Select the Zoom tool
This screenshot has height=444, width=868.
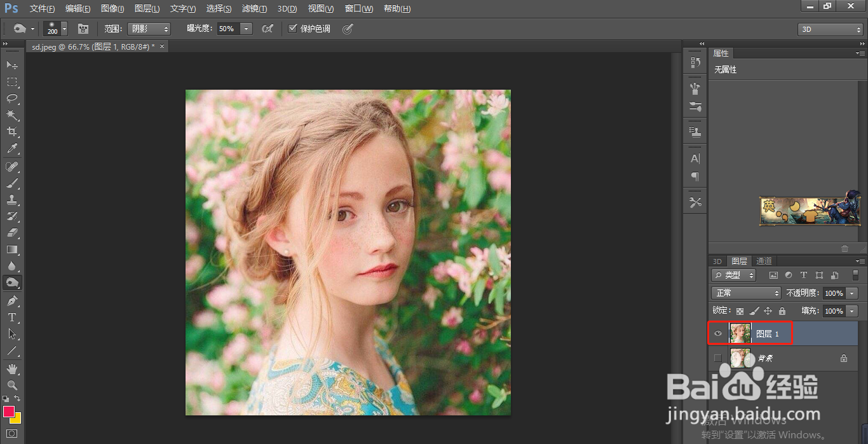tap(12, 385)
